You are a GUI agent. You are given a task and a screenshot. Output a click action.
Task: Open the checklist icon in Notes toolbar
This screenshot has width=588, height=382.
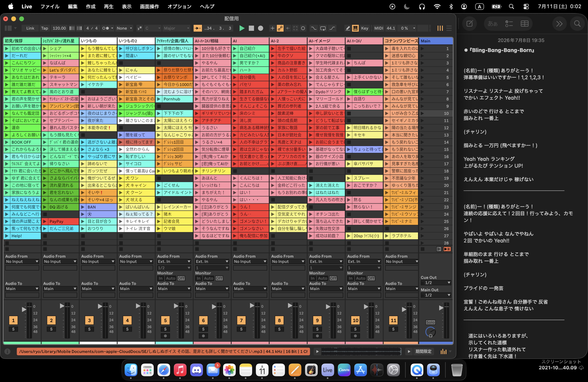point(509,24)
